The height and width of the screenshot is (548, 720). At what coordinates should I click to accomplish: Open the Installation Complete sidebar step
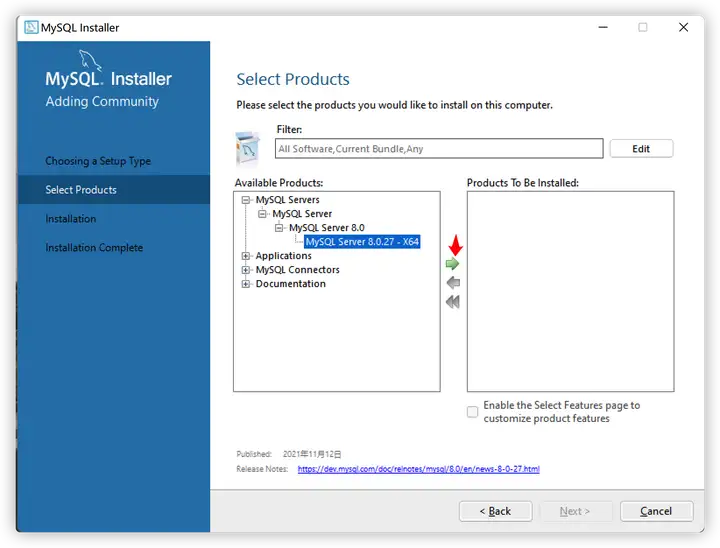tap(94, 248)
